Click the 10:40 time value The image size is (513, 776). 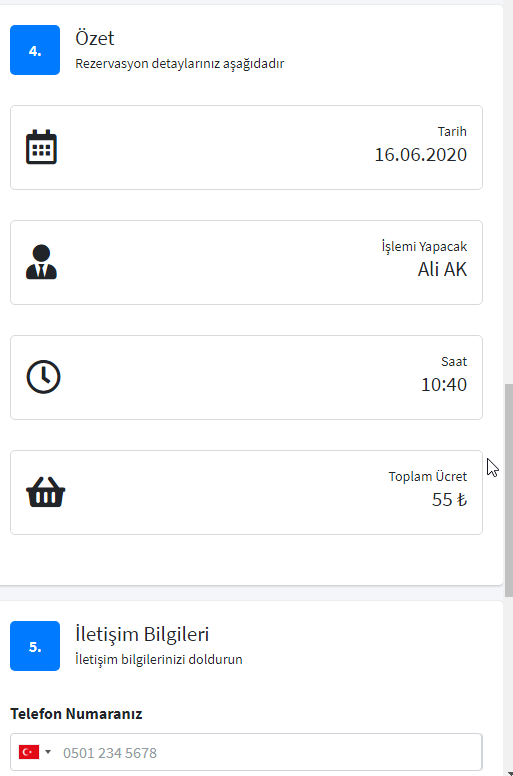coord(444,385)
